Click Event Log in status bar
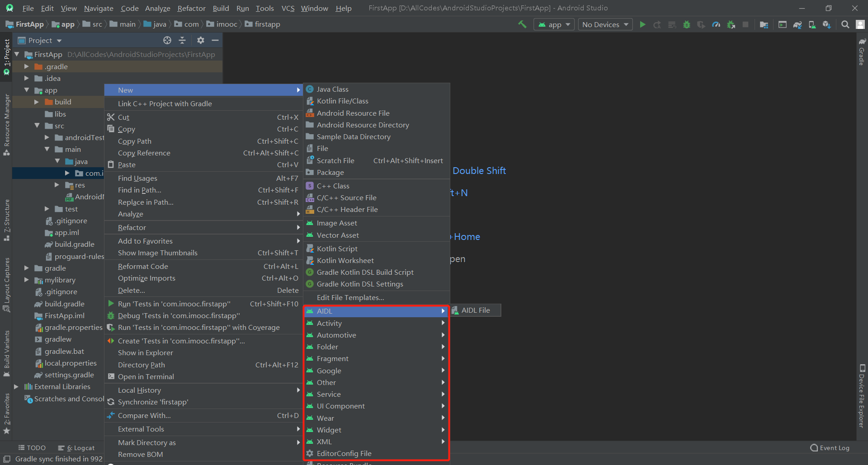This screenshot has width=868, height=465. point(830,448)
